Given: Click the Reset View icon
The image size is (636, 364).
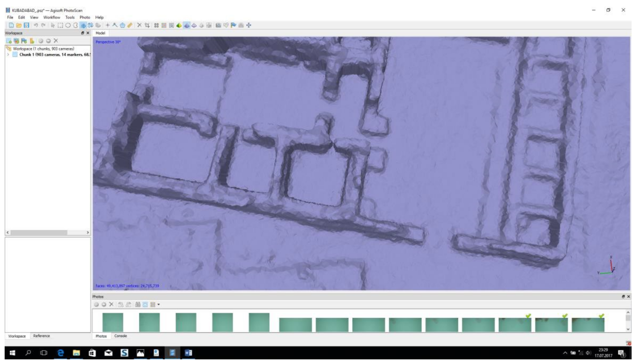Looking at the screenshot, I should (249, 25).
